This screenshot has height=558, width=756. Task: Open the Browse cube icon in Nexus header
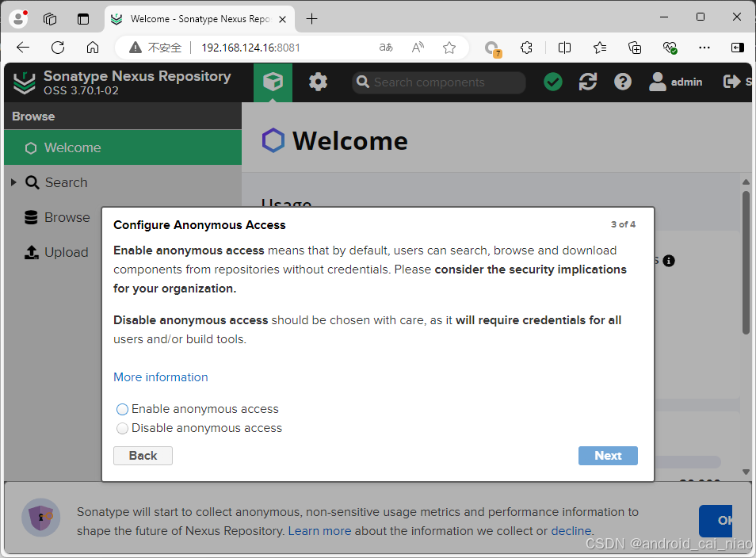(x=273, y=82)
